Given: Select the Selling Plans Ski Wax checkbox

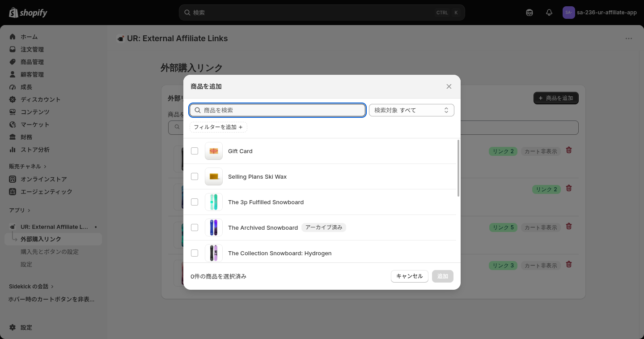Looking at the screenshot, I should [x=195, y=176].
